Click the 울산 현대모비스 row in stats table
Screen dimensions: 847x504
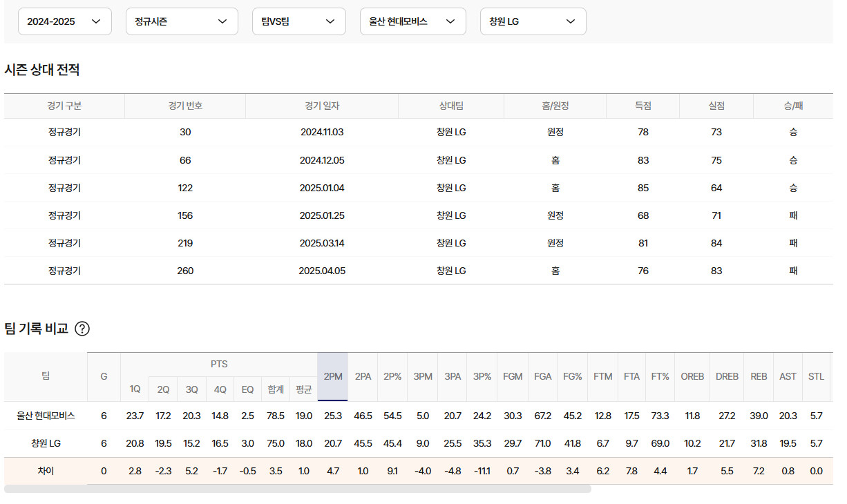coord(46,416)
